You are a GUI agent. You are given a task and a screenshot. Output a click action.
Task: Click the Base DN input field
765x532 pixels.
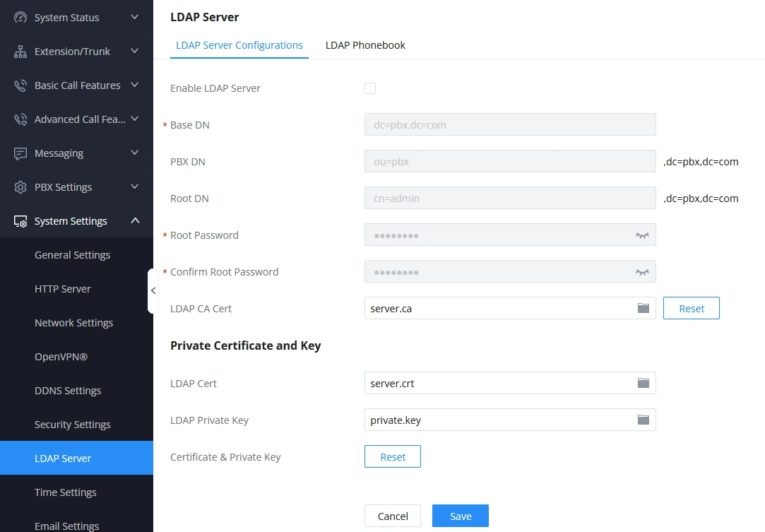pos(510,124)
